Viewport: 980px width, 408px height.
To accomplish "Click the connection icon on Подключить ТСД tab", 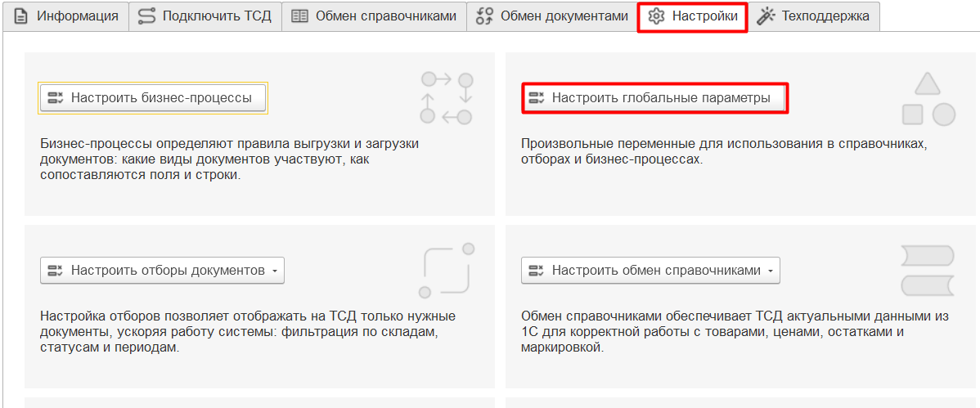I will pyautogui.click(x=147, y=16).
